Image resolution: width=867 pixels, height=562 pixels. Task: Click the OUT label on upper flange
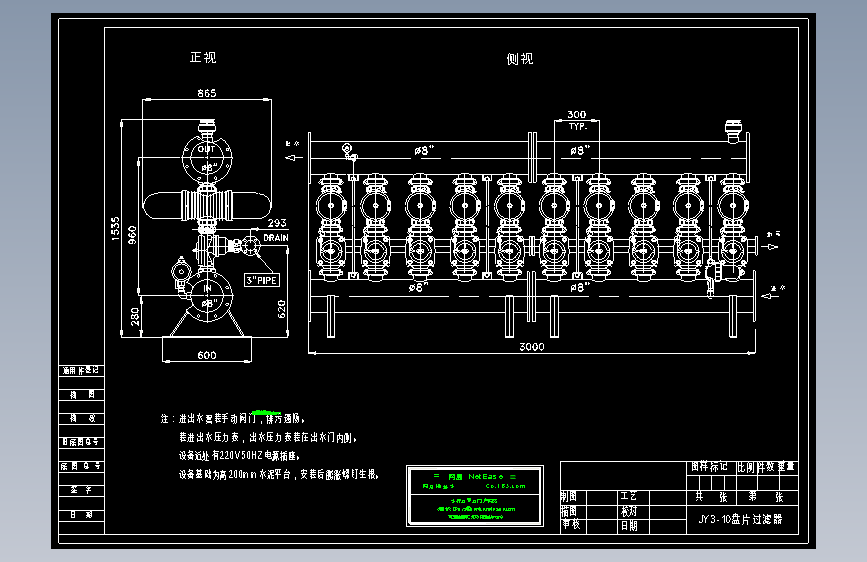(x=206, y=149)
